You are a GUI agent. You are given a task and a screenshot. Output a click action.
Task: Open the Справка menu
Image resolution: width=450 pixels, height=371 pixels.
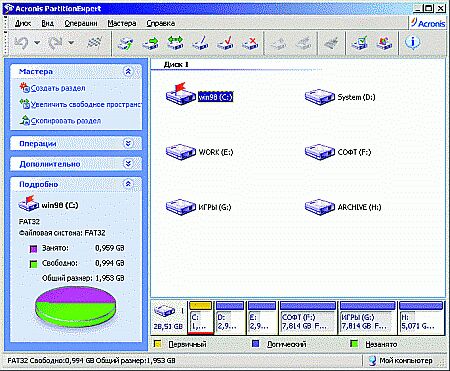coord(161,23)
